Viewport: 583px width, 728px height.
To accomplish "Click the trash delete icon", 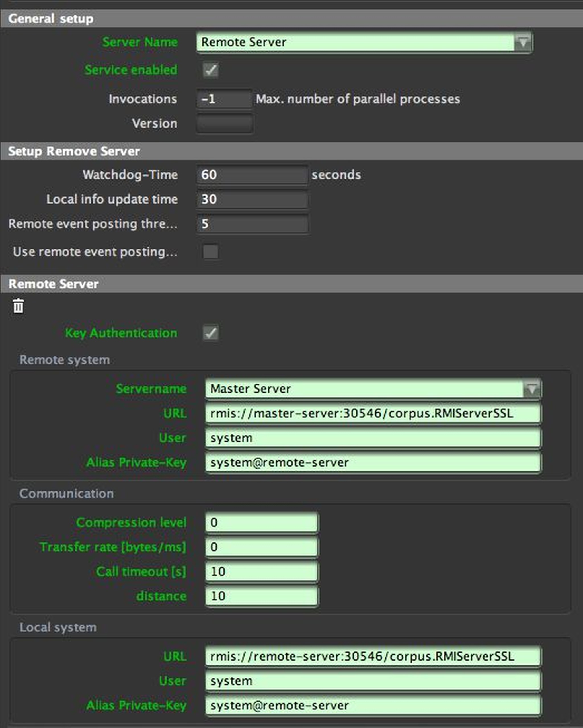I will coord(18,306).
